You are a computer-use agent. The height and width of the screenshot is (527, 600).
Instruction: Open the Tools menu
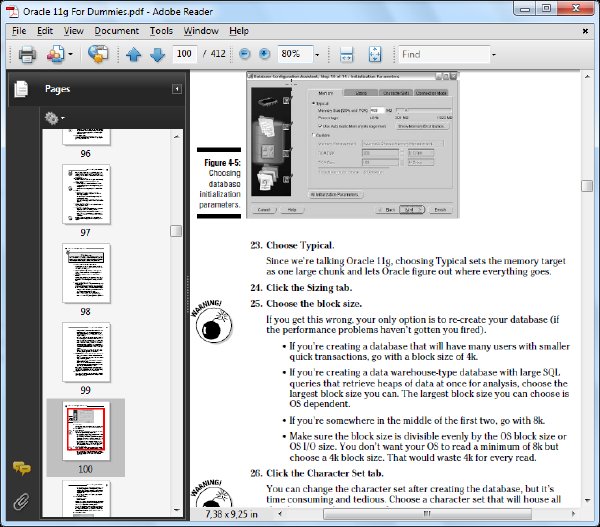(161, 31)
